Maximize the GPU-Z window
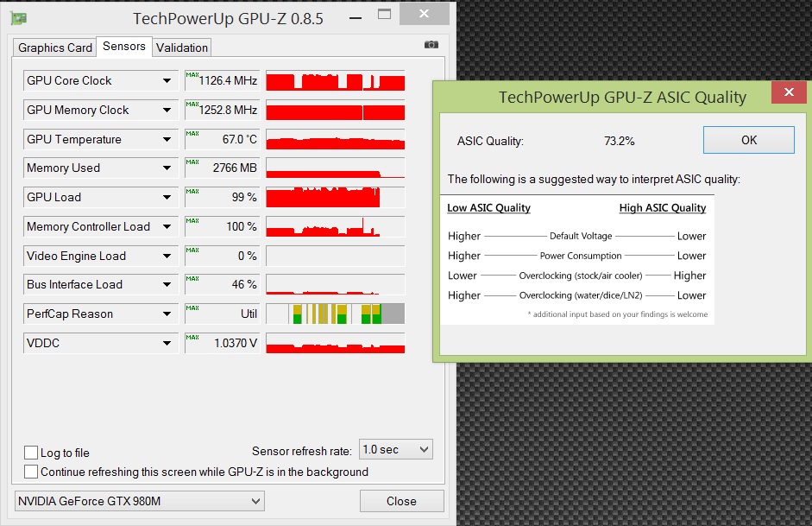 point(384,15)
